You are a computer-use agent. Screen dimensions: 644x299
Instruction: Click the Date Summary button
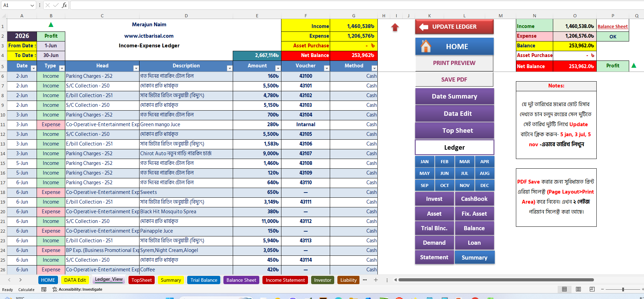pos(454,96)
